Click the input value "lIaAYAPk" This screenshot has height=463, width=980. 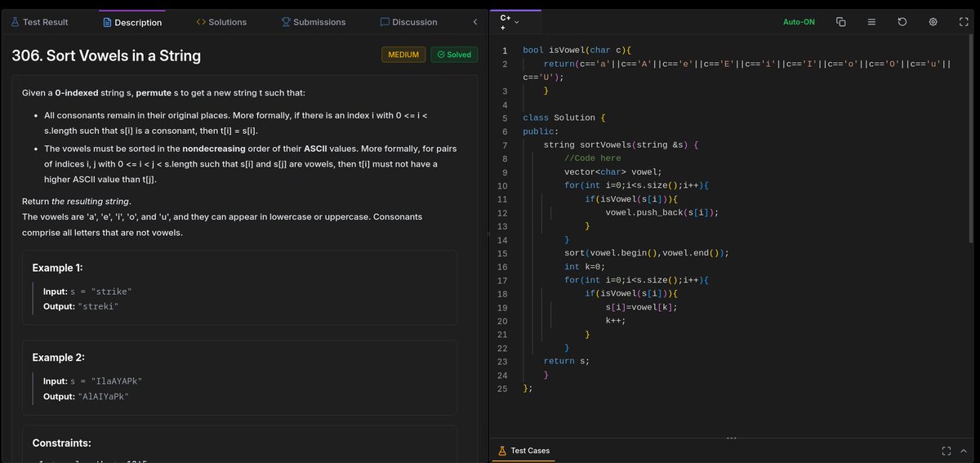[116, 381]
